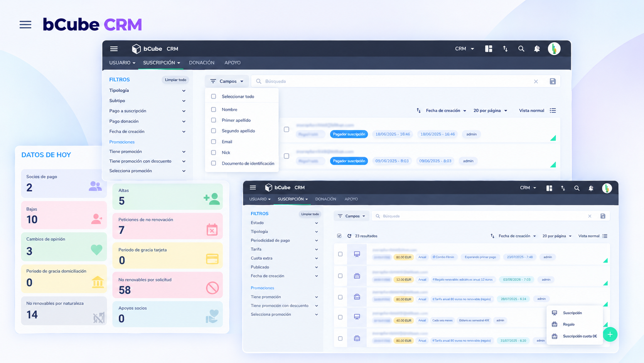
Task: Click the transfer arrows icon in the front window header
Action: click(563, 188)
